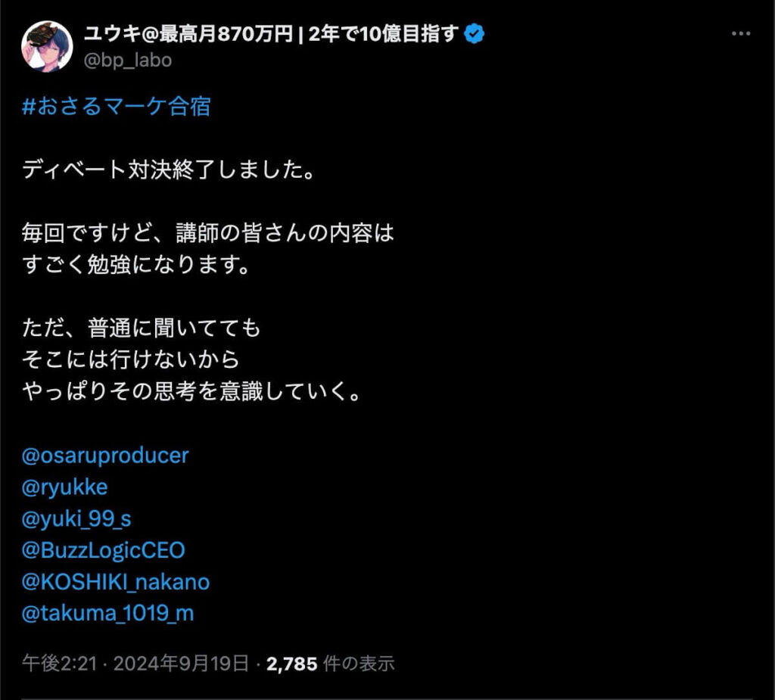This screenshot has width=775, height=700.
Task: Open the @takuma_1019_m mention
Action: click(108, 613)
